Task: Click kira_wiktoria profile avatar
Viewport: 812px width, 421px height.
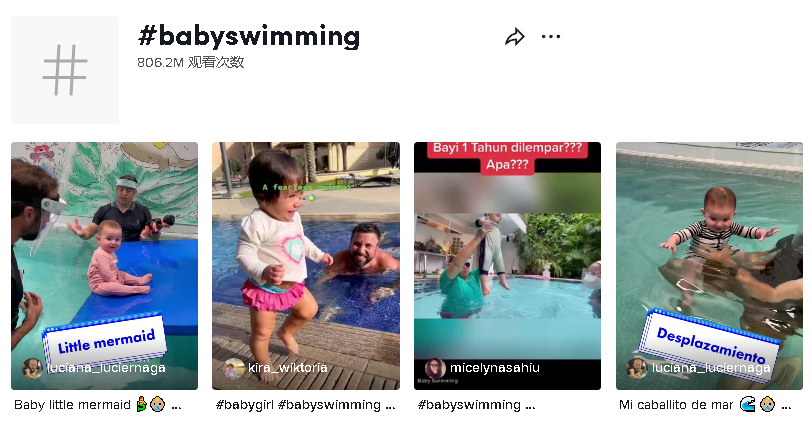Action: pos(234,368)
